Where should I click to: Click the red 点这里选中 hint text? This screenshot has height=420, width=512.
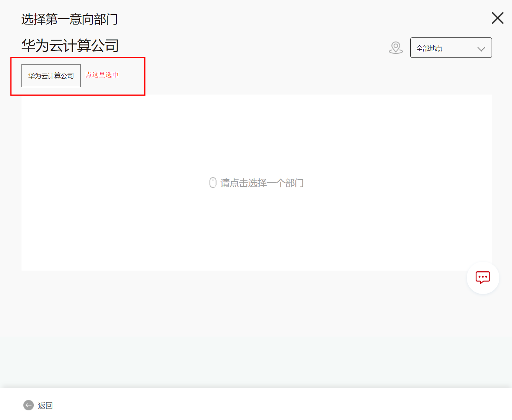102,75
